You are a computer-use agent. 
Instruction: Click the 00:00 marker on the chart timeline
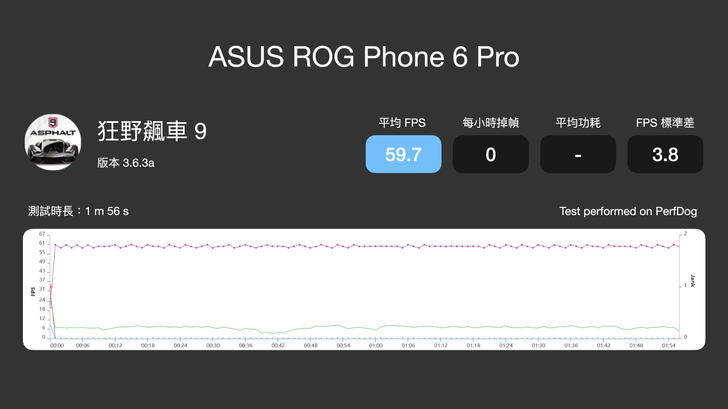pyautogui.click(x=57, y=345)
